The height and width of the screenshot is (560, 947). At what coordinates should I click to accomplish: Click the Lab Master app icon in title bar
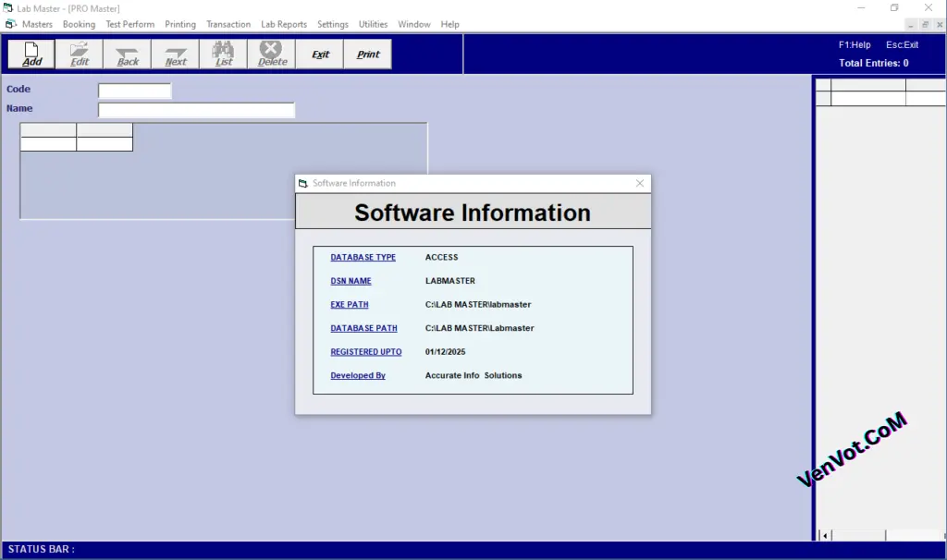7,7
